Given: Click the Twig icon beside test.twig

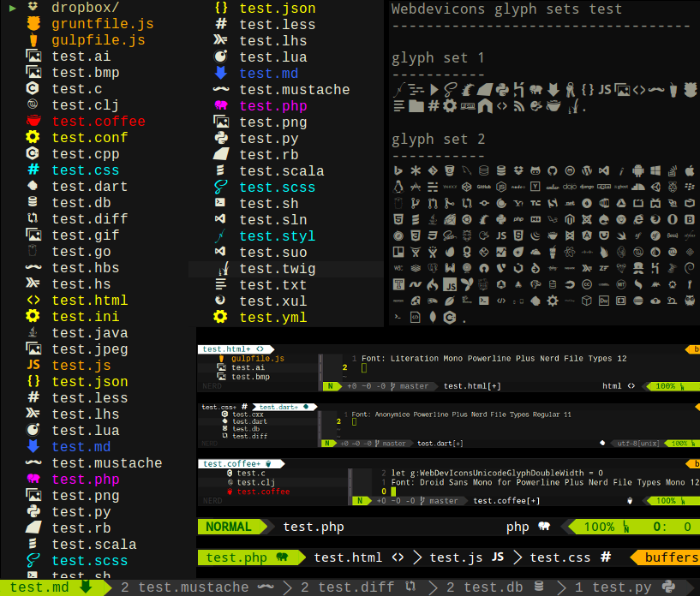Looking at the screenshot, I should [x=224, y=269].
